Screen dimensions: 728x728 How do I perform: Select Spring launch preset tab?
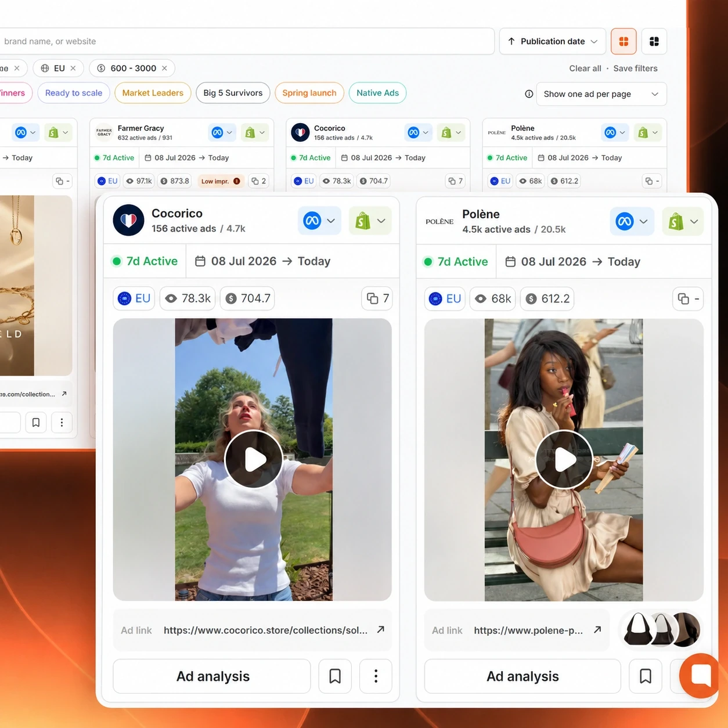pyautogui.click(x=309, y=93)
